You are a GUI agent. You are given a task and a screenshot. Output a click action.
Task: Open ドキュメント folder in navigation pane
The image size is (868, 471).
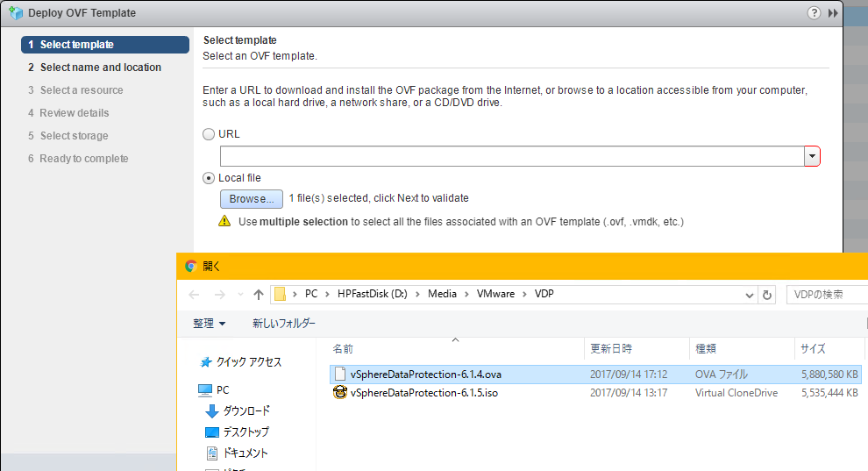(x=245, y=453)
